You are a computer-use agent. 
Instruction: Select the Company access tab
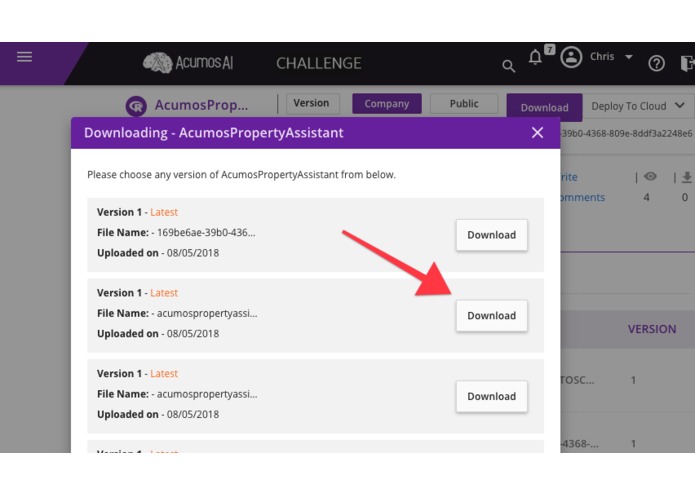(x=387, y=104)
